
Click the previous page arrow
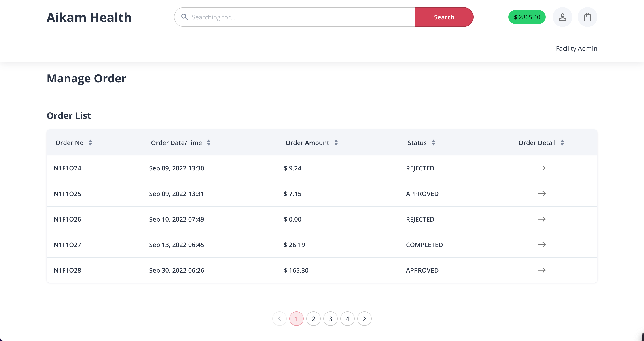click(x=280, y=319)
